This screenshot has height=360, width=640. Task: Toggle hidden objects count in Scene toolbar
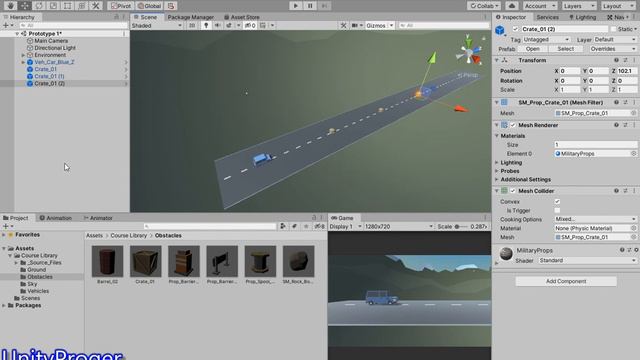pyautogui.click(x=250, y=26)
